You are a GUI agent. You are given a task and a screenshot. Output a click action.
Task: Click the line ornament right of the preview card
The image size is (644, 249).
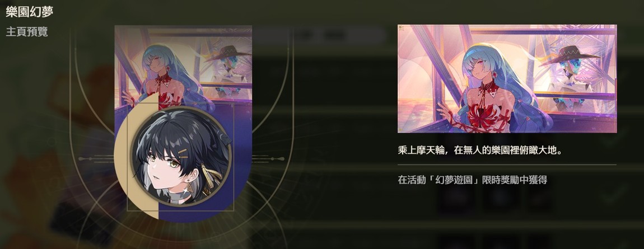[x=268, y=159]
